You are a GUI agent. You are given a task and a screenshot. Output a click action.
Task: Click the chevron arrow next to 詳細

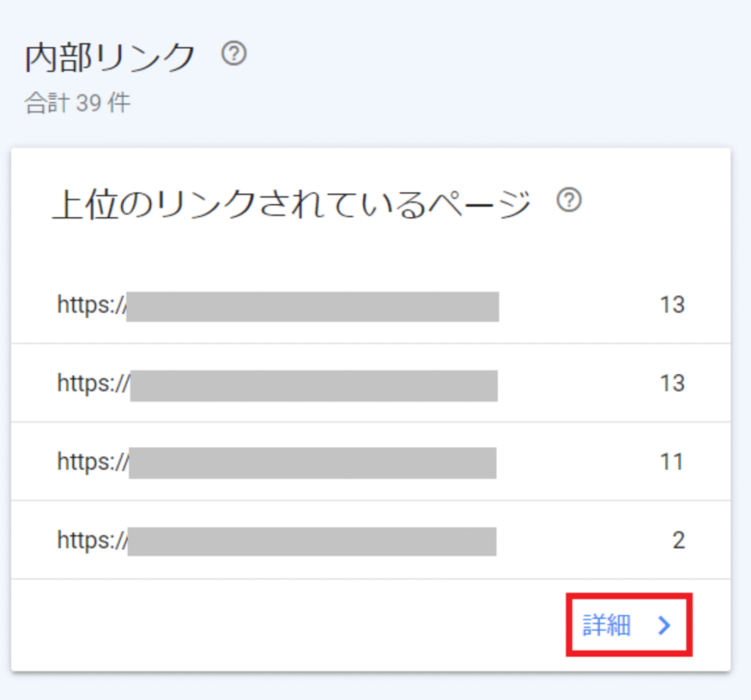(x=664, y=625)
